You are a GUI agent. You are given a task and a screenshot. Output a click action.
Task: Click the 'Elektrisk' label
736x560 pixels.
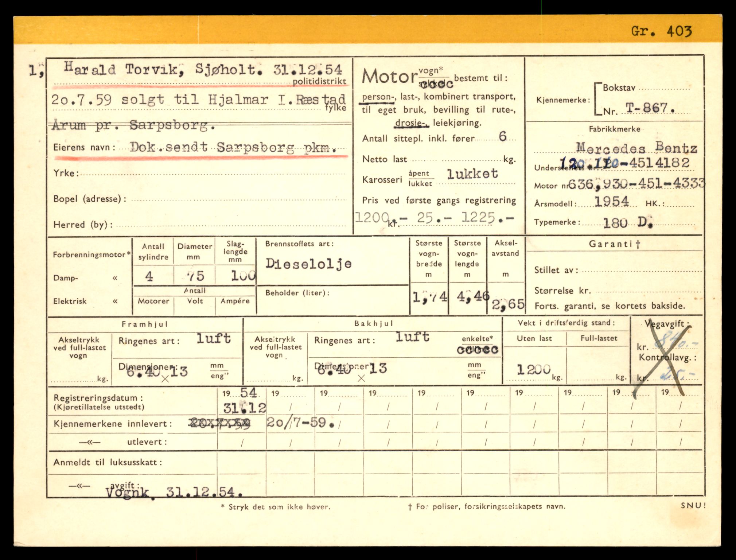pos(70,301)
